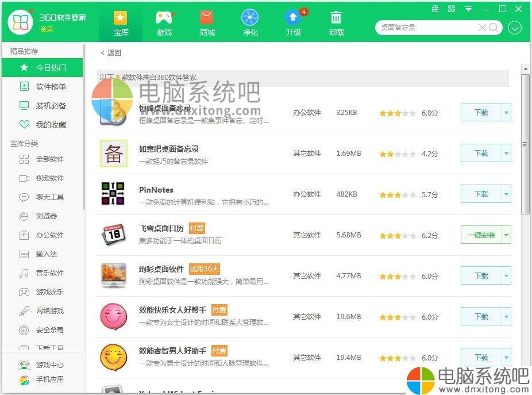The height and width of the screenshot is (395, 532).
Task: Open the title bar dropdown menu triangle
Action: tap(468, 9)
